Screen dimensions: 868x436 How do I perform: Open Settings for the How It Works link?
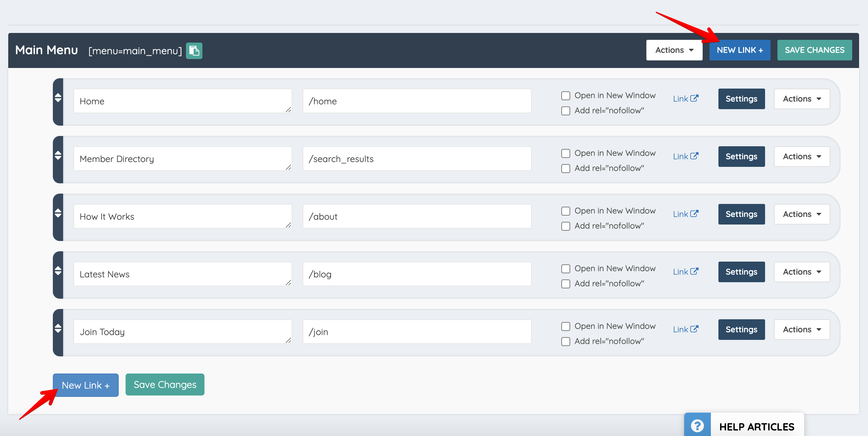[741, 214]
